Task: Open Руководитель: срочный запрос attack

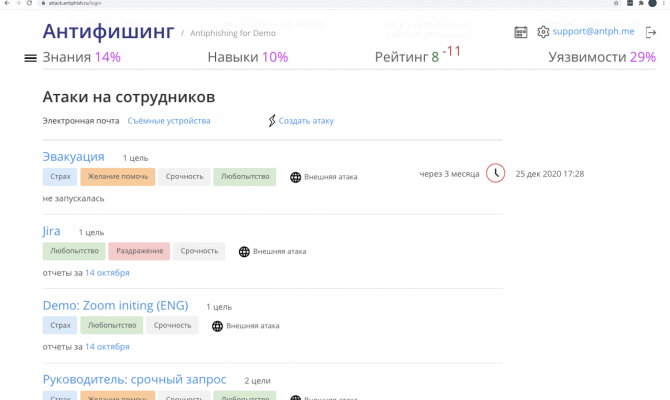Action: (135, 379)
